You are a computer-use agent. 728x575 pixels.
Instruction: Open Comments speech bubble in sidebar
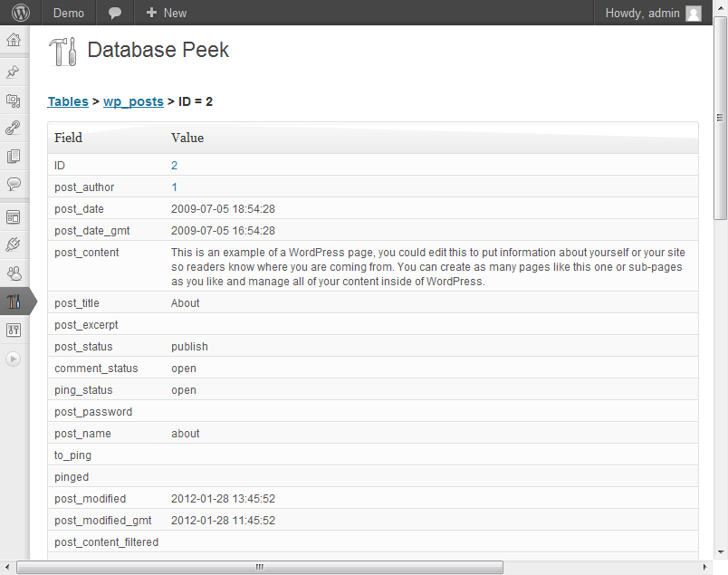tap(14, 184)
